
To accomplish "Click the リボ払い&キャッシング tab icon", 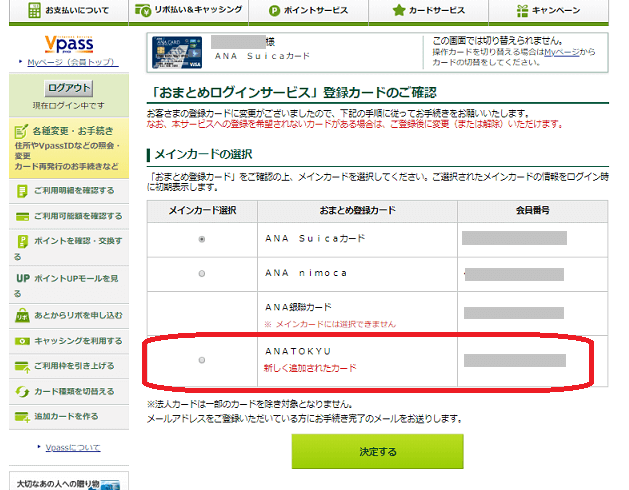I will pyautogui.click(x=142, y=10).
